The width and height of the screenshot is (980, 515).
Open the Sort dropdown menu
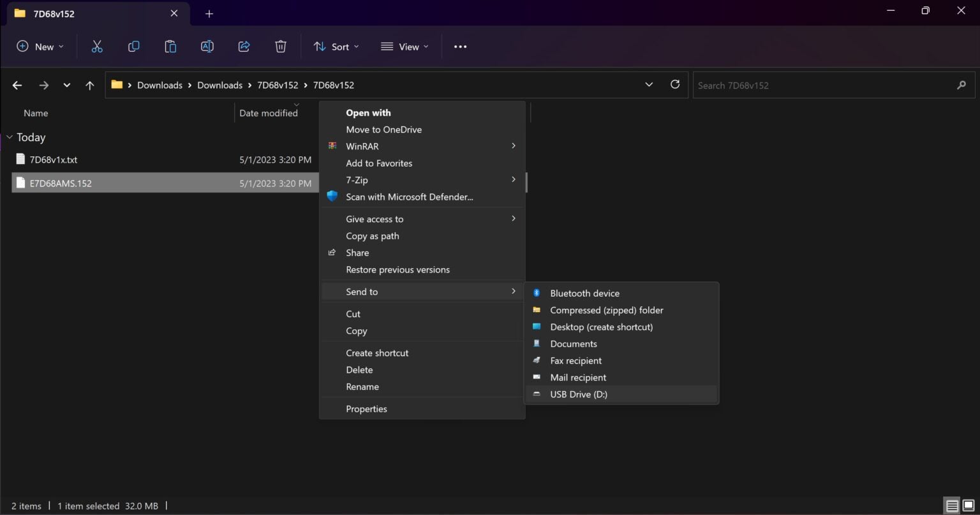tap(336, 47)
